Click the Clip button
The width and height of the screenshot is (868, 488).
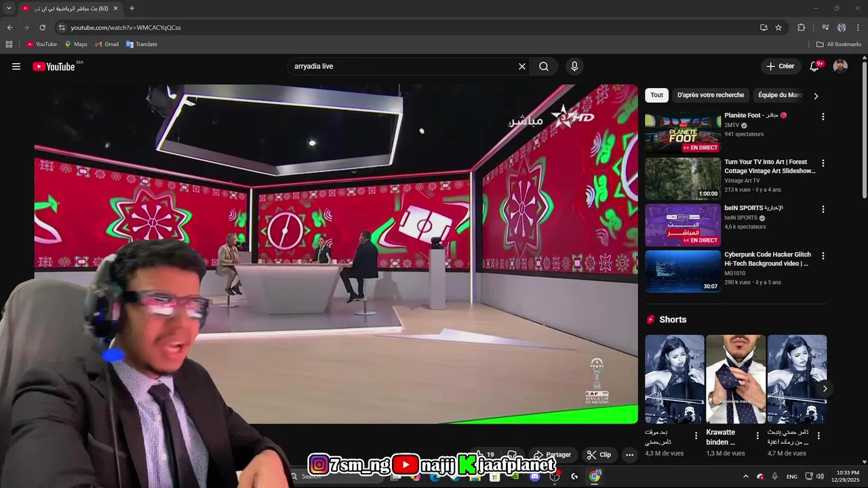[x=599, y=455]
